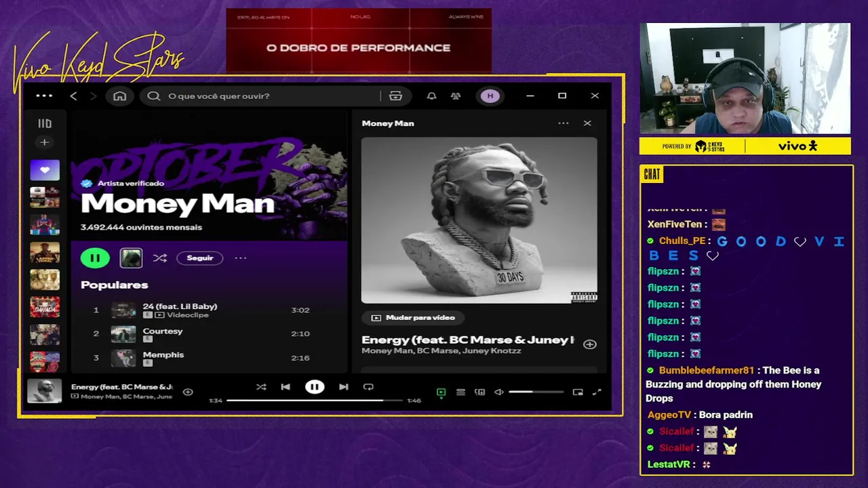Open the artist pick thumbnail beside play

click(x=131, y=258)
